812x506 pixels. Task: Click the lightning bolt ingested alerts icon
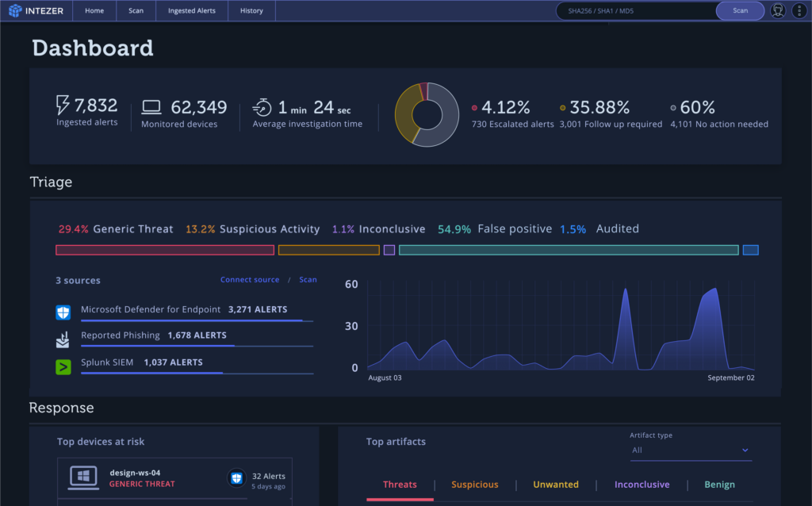(x=62, y=105)
